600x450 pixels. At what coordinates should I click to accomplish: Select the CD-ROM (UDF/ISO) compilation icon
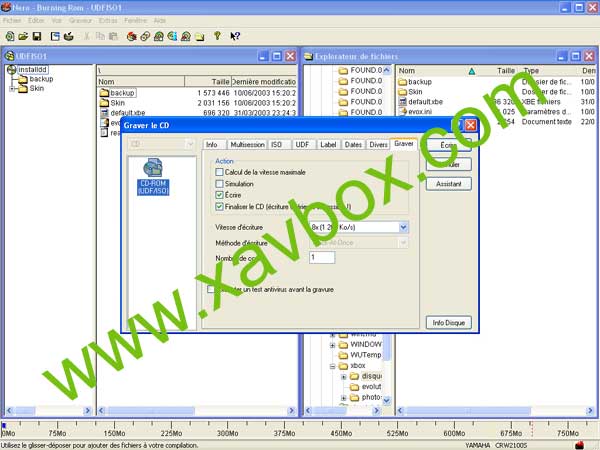[153, 176]
